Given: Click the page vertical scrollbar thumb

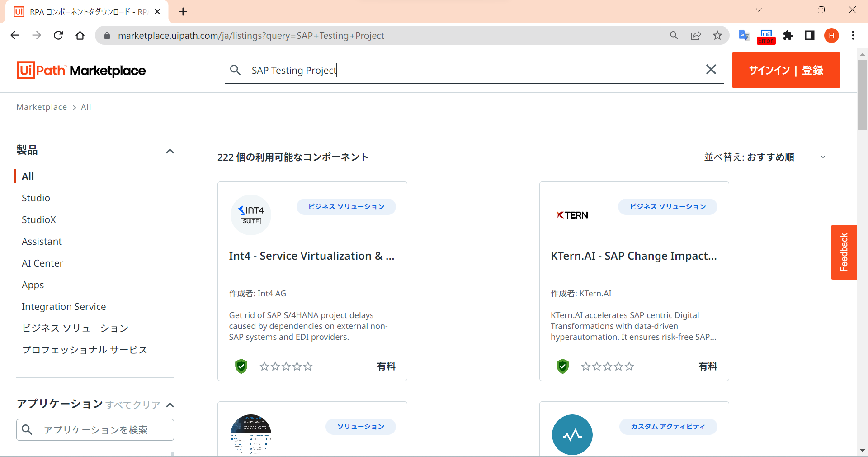Looking at the screenshot, I should tap(862, 95).
